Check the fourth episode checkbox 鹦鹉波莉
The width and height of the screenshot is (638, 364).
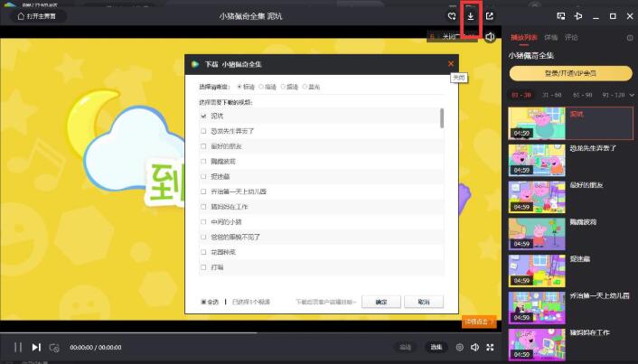click(203, 162)
